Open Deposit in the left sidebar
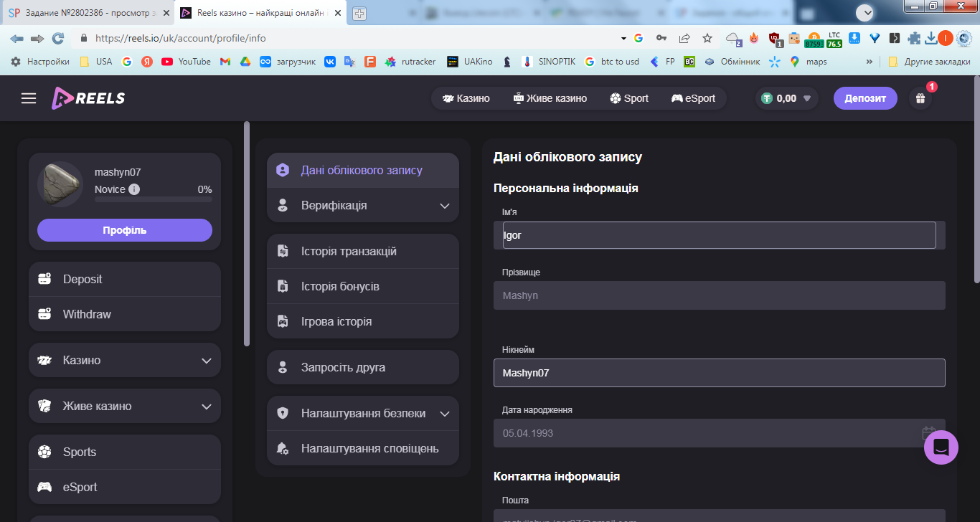Image resolution: width=980 pixels, height=522 pixels. click(x=125, y=280)
